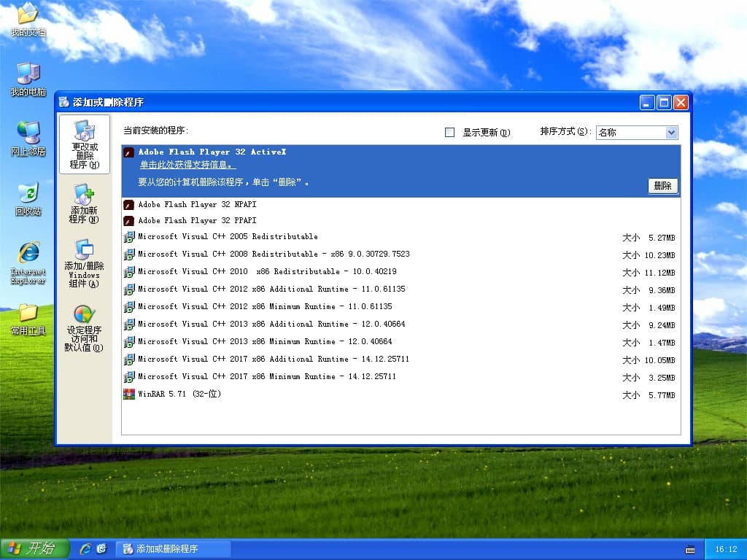The width and height of the screenshot is (747, 560).
Task: Click the Adobe Flash Player 32 NPAPI icon
Action: pyautogui.click(x=129, y=205)
